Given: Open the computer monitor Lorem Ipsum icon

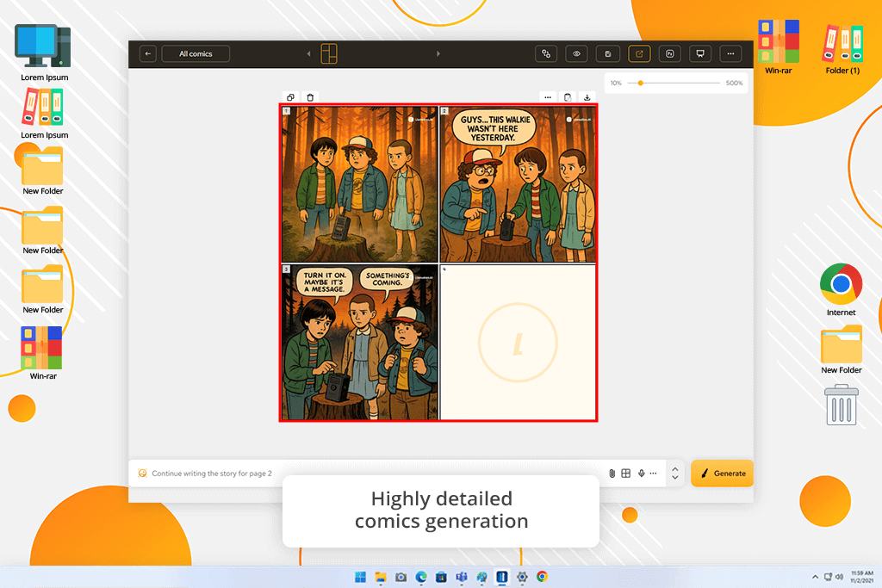Looking at the screenshot, I should (x=44, y=53).
